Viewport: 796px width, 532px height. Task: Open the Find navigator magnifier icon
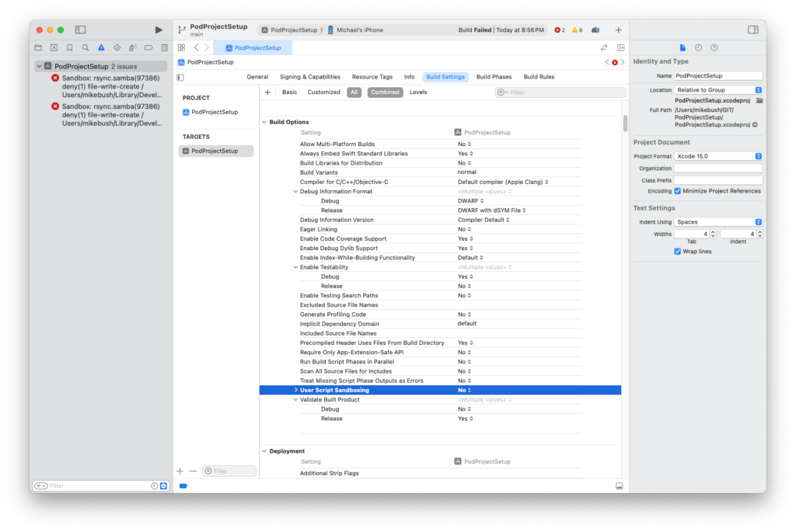pyautogui.click(x=86, y=47)
